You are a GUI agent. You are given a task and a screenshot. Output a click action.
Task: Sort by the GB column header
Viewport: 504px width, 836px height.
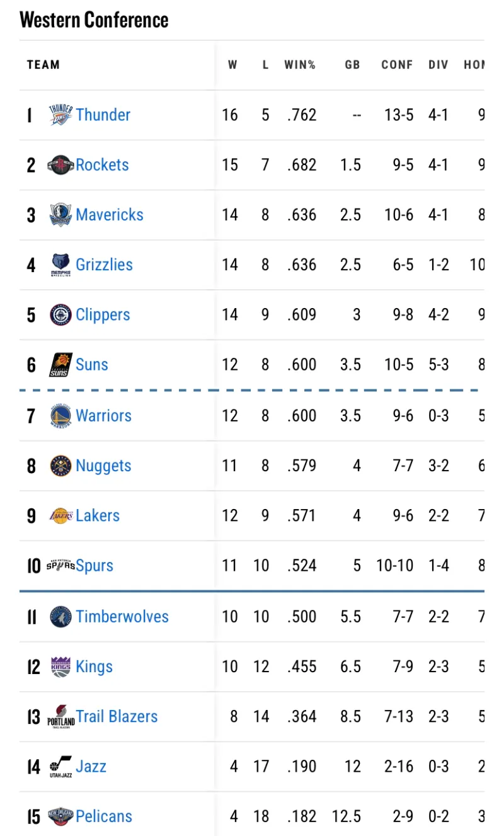pos(352,65)
